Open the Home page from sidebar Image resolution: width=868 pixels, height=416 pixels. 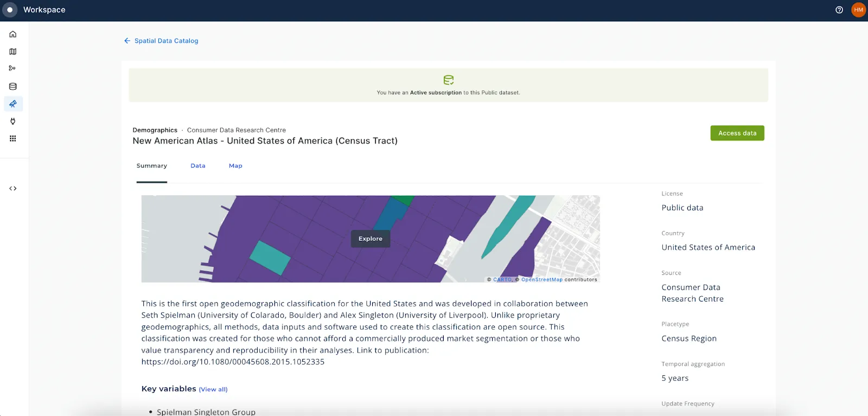coord(13,34)
